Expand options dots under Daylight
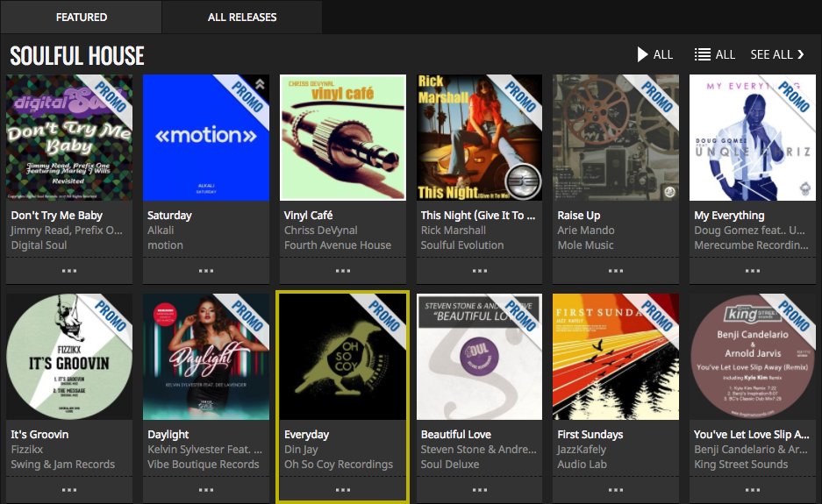The width and height of the screenshot is (822, 504). (x=206, y=490)
